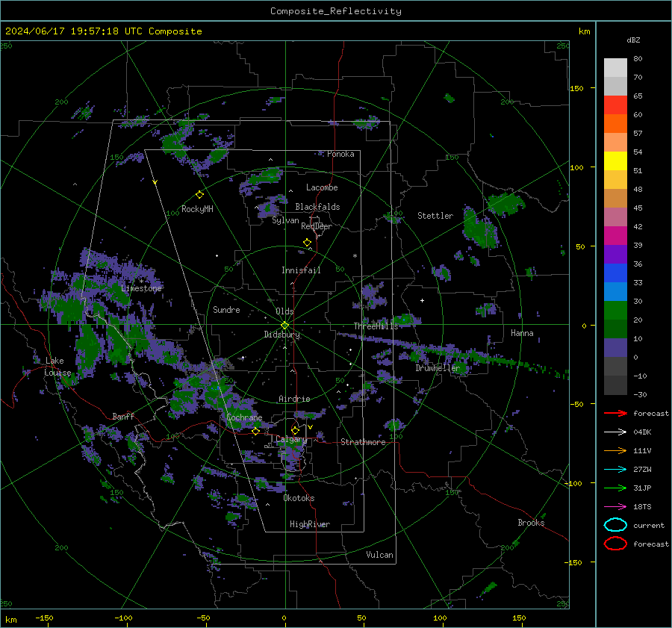Screen dimensions: 672x628
Task: Select the 51 dBZ yellow color swatch
Action: 615,161
